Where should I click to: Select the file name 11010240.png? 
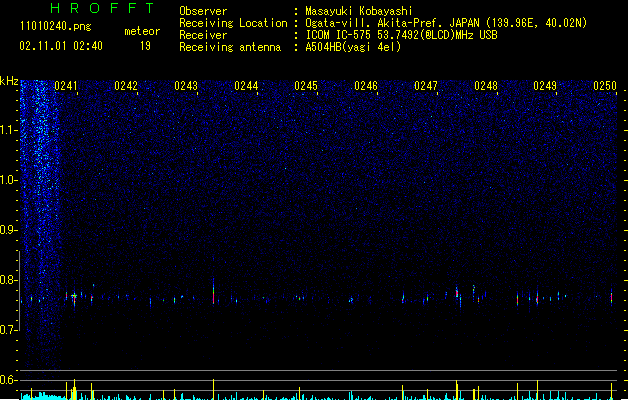click(56, 26)
